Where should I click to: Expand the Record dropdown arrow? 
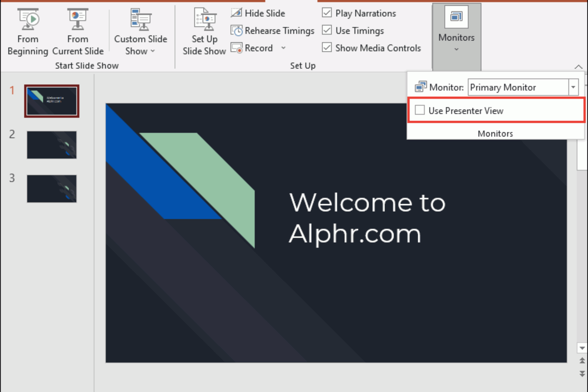coord(283,48)
